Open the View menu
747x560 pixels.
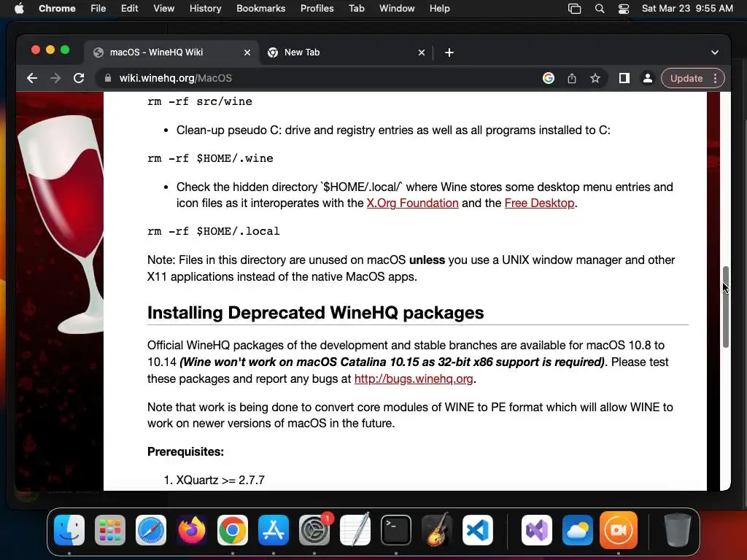click(163, 9)
